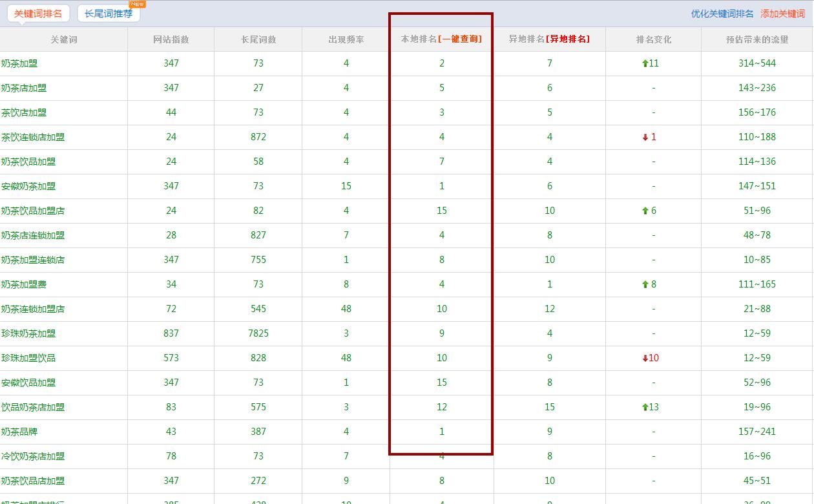
Task: Open keyword 安徽饮品加盟
Action: (28, 383)
